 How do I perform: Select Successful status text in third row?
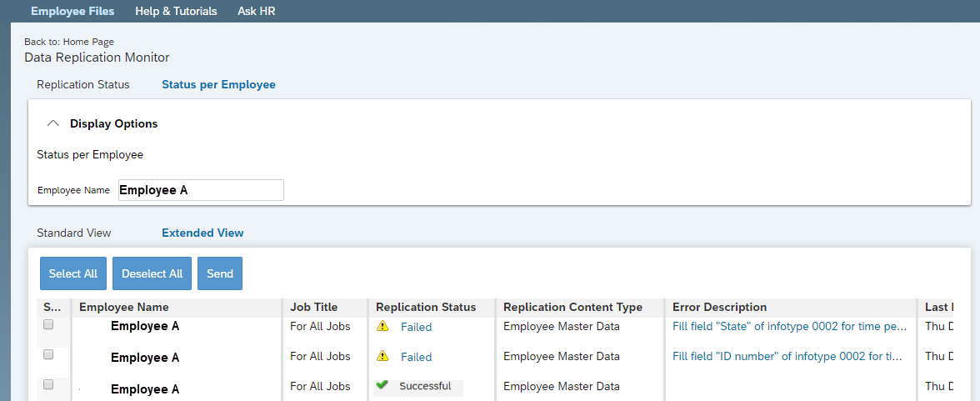[x=425, y=386]
